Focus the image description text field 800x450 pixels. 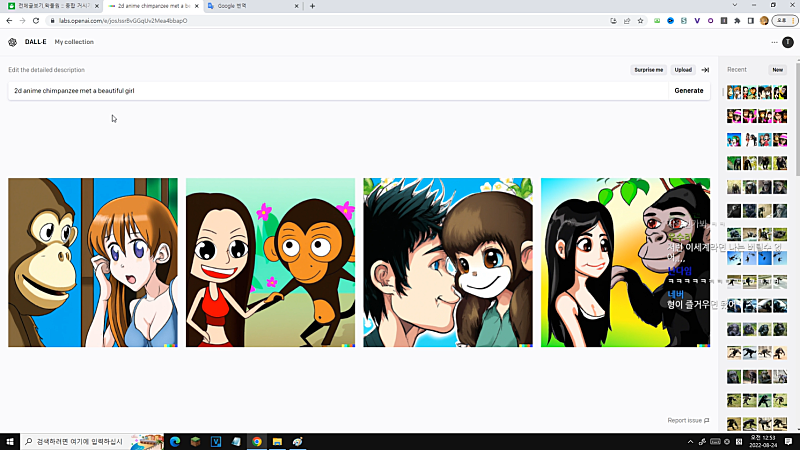[x=338, y=90]
